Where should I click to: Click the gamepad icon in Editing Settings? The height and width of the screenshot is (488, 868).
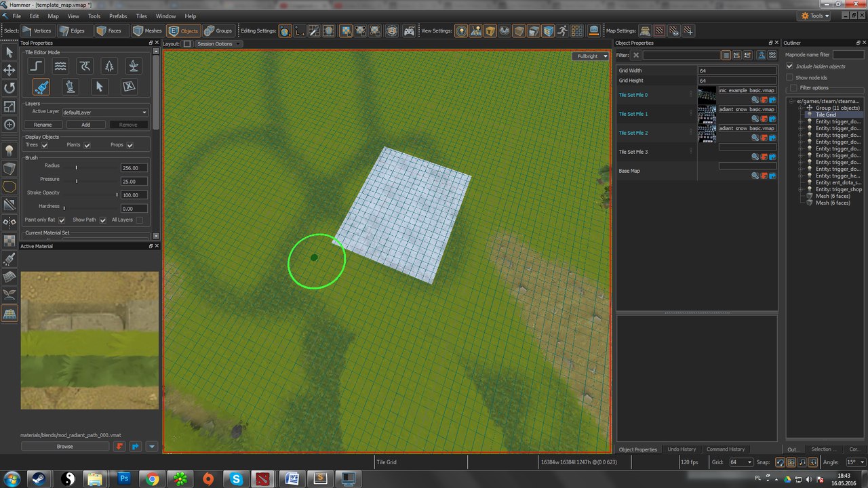(409, 30)
